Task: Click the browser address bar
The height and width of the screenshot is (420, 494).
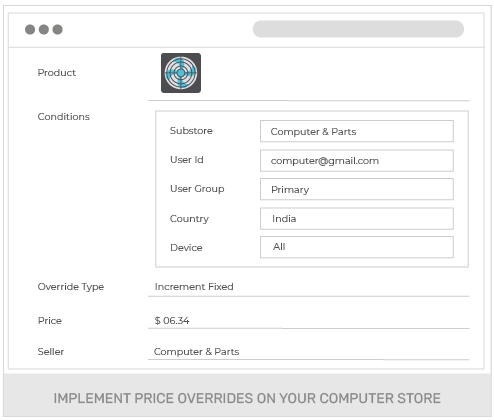Action: [x=358, y=29]
